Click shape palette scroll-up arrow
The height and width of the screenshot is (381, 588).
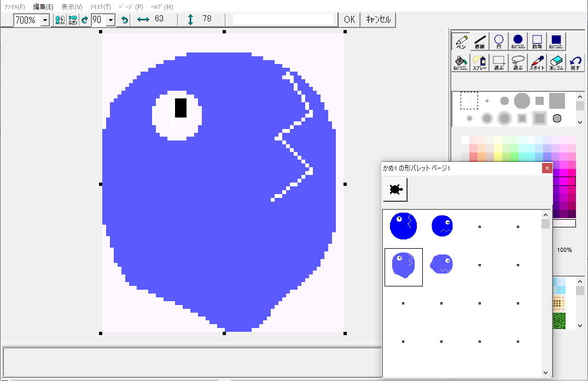(x=546, y=215)
